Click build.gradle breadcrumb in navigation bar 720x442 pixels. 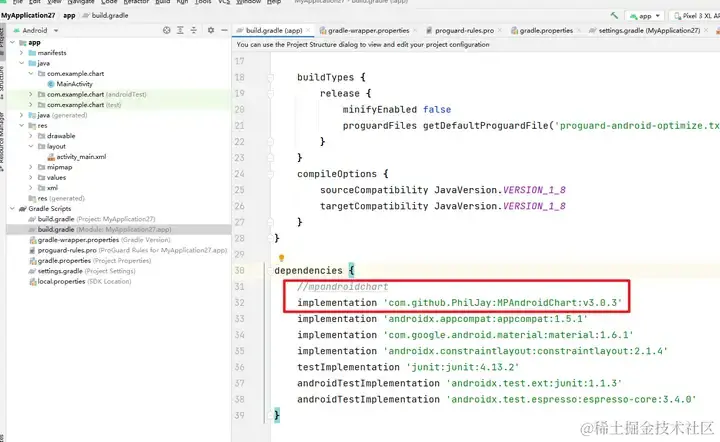click(106, 16)
